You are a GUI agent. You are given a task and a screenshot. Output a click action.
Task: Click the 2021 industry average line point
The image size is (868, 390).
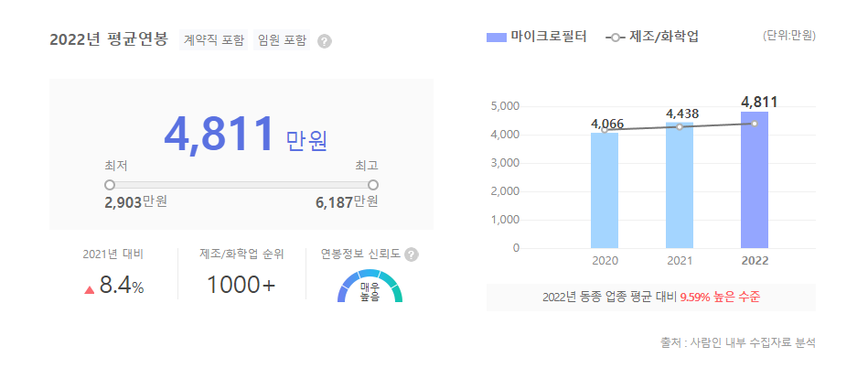[680, 127]
